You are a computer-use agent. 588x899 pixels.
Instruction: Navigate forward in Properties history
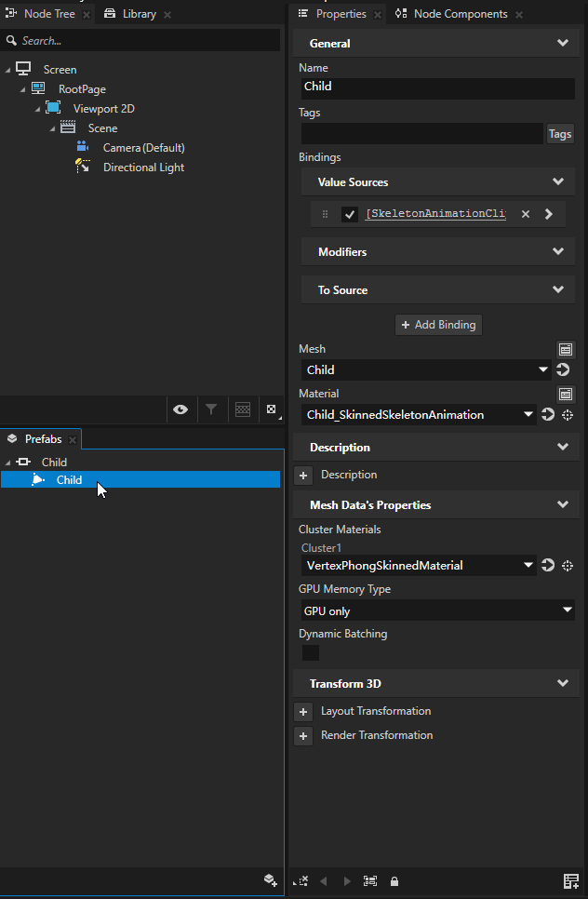click(347, 881)
